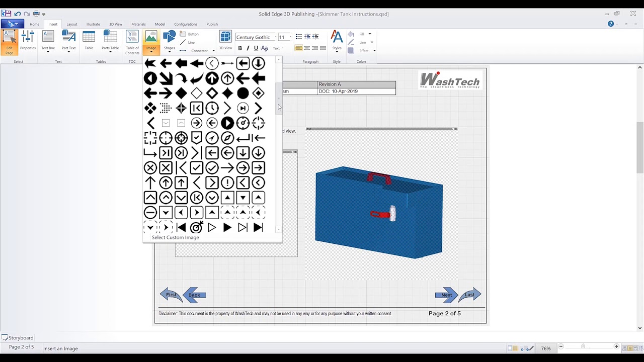The image size is (644, 362).
Task: Toggle Edit Page mode
Action: pos(9,43)
